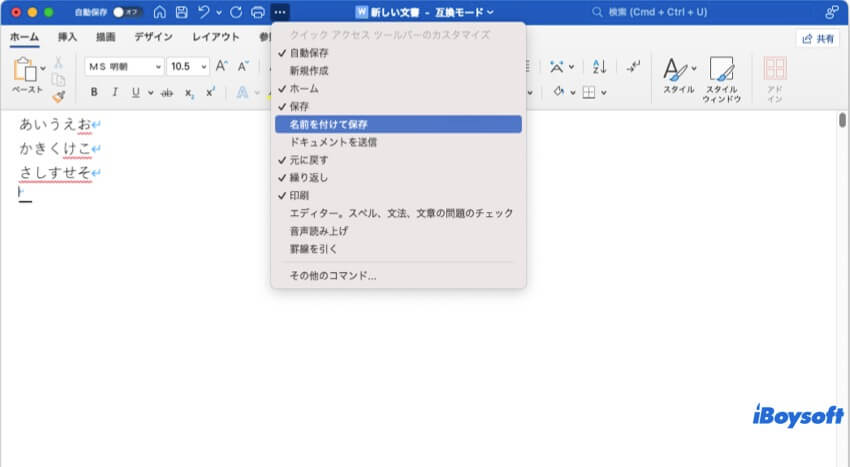Screen dimensions: 850x467
Task: Click the three-dots customize toolbar button
Action: click(280, 12)
